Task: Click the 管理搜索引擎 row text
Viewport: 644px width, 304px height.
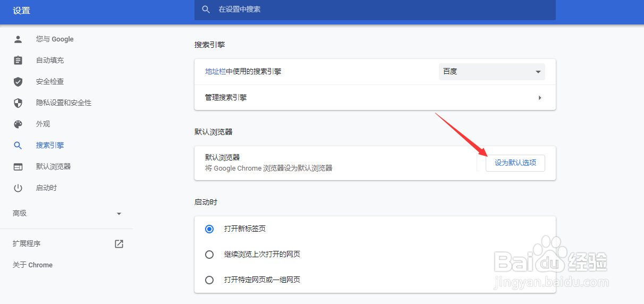Action: pos(226,98)
